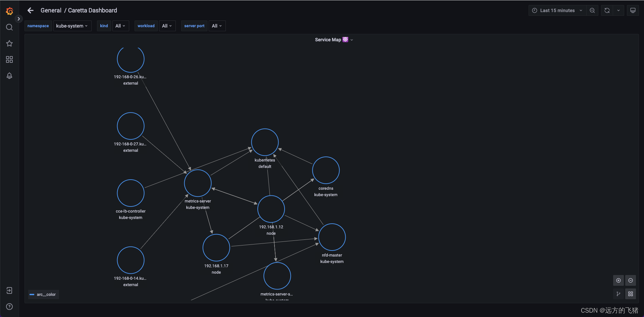The height and width of the screenshot is (317, 644).
Task: Click the workload variable label
Action: tap(146, 26)
